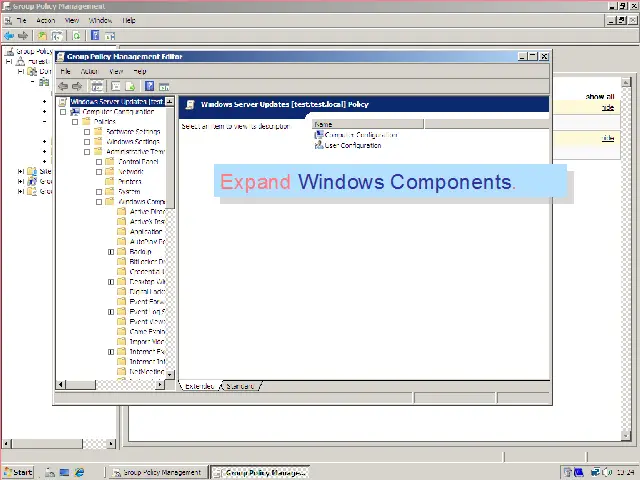The height and width of the screenshot is (480, 640).
Task: Open View menu in Group Policy Management Editor
Action: pyautogui.click(x=116, y=71)
